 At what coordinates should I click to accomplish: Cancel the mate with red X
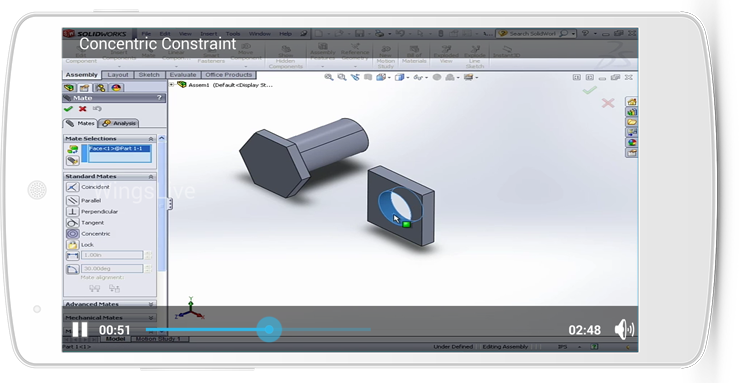(82, 109)
